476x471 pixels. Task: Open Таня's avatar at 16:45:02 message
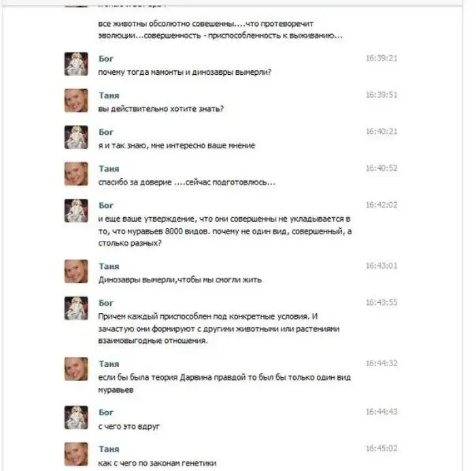[x=76, y=454]
